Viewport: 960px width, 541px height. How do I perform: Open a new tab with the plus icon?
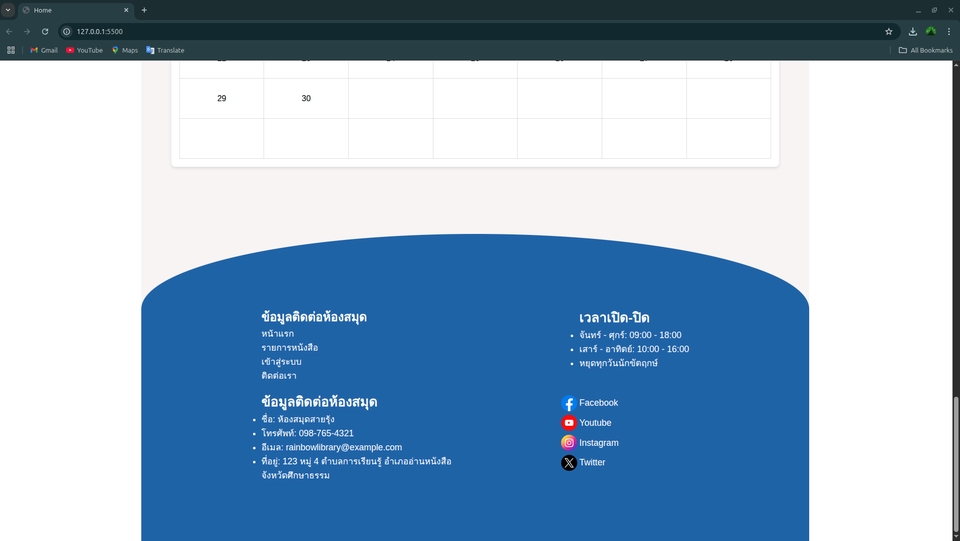coord(144,10)
